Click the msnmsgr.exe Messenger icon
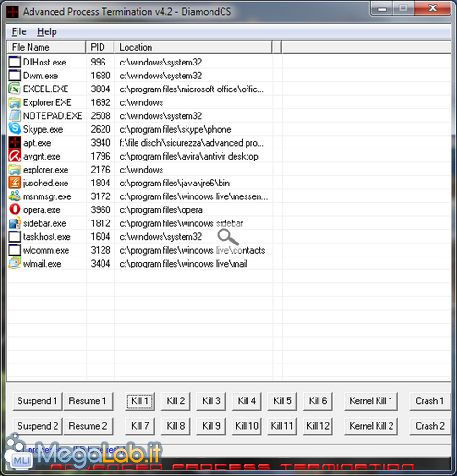This screenshot has width=457, height=476. coord(15,196)
